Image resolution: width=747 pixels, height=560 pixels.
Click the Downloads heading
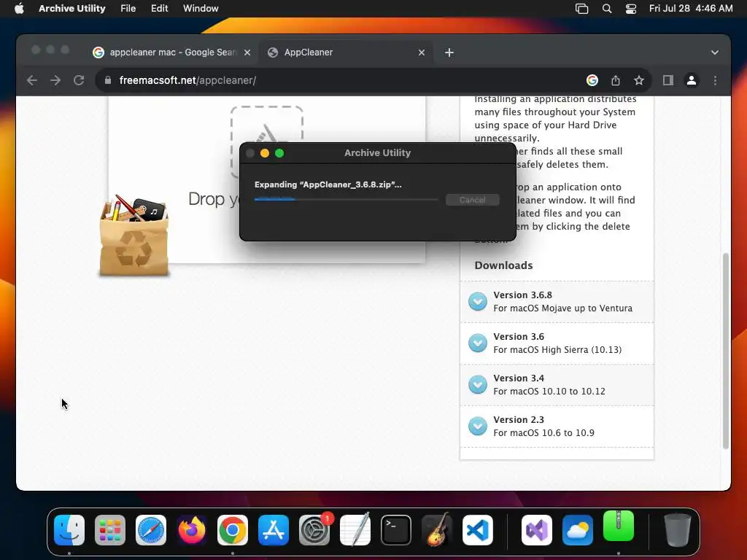click(503, 265)
